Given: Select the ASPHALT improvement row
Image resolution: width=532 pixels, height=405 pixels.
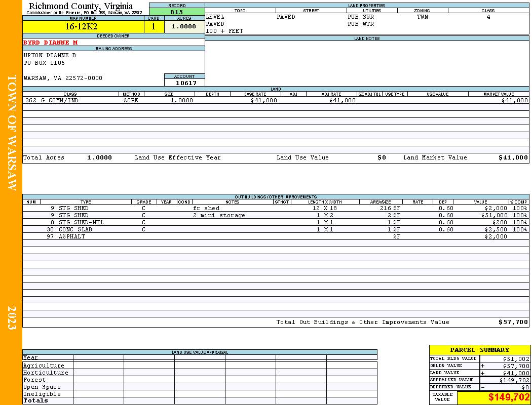Looking at the screenshot, I should pos(276,236).
